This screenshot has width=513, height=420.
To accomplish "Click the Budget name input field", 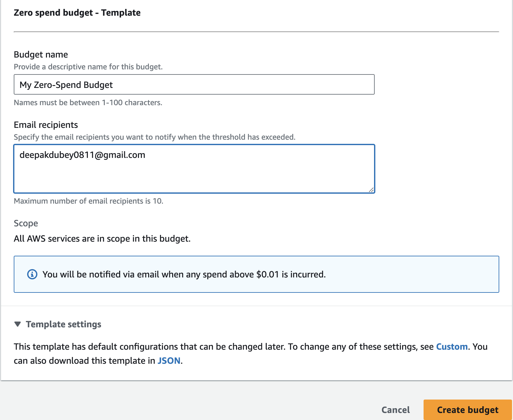I will [x=194, y=85].
